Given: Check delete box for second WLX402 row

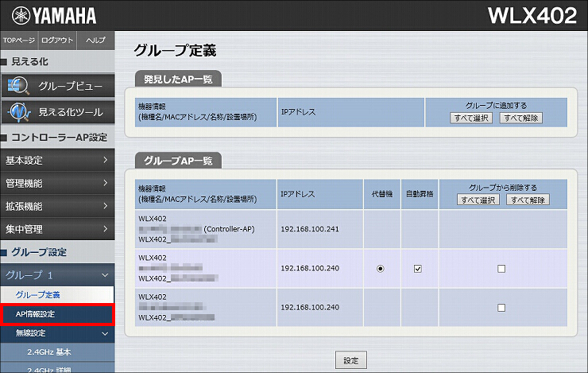Looking at the screenshot, I should coord(501,269).
